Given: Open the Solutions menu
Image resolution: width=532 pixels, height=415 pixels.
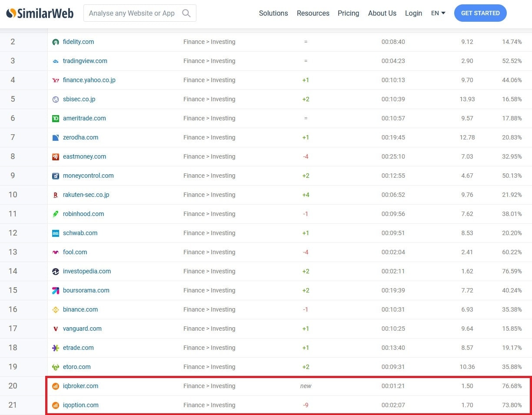Looking at the screenshot, I should [x=273, y=13].
